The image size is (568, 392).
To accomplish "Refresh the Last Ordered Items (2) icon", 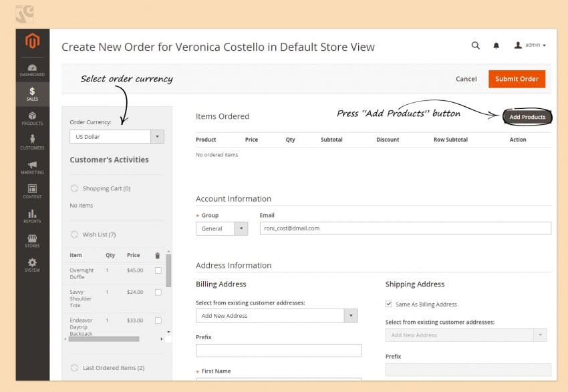I will coord(74,368).
